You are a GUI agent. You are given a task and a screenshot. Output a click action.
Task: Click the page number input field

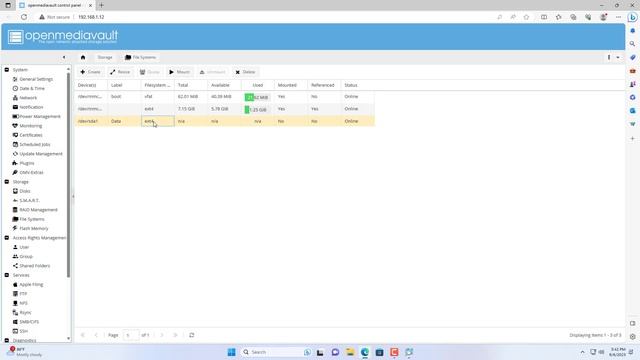click(131, 335)
